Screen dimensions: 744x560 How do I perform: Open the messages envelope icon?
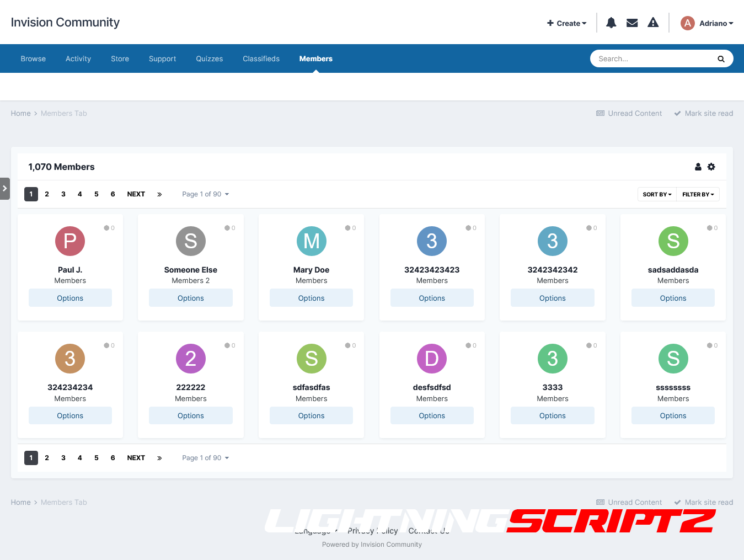[632, 23]
